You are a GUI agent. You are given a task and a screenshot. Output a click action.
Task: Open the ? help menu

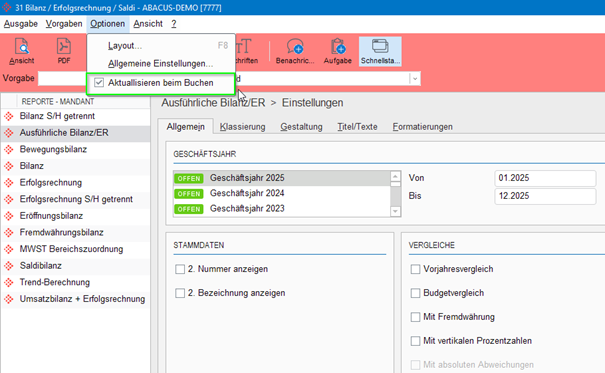(174, 24)
